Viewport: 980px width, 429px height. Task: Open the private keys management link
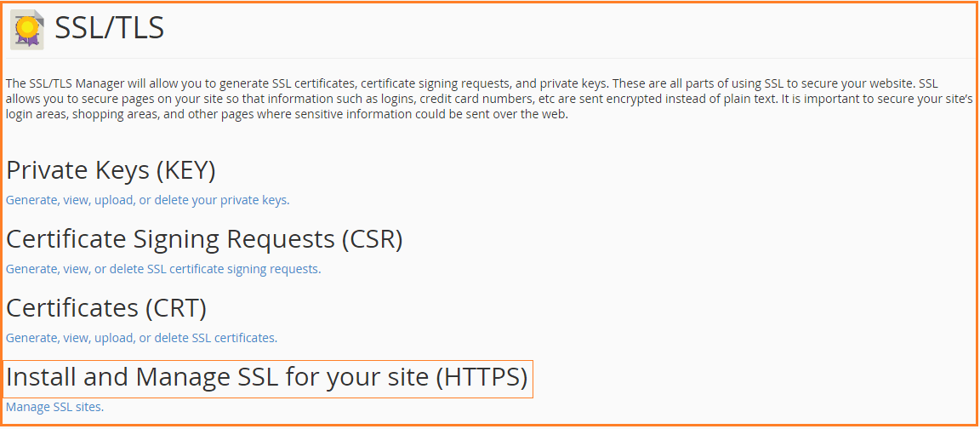tap(147, 200)
